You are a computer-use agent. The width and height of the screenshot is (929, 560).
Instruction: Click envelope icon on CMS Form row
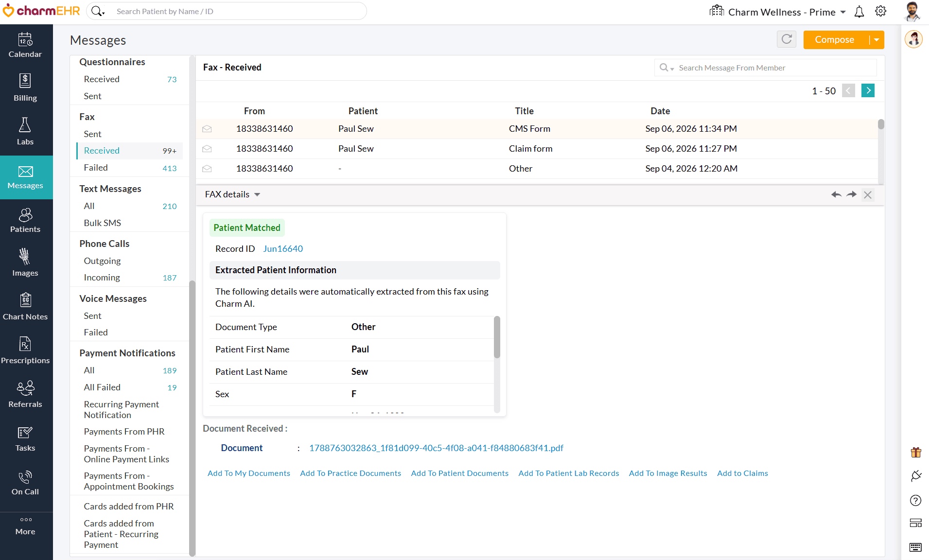tap(207, 129)
